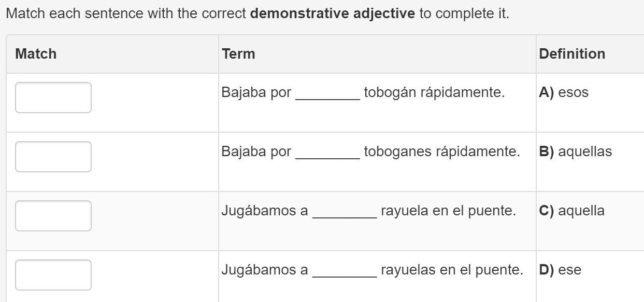Select the match input beside 'rayuela en el puente'
644x302 pixels.
(x=53, y=216)
